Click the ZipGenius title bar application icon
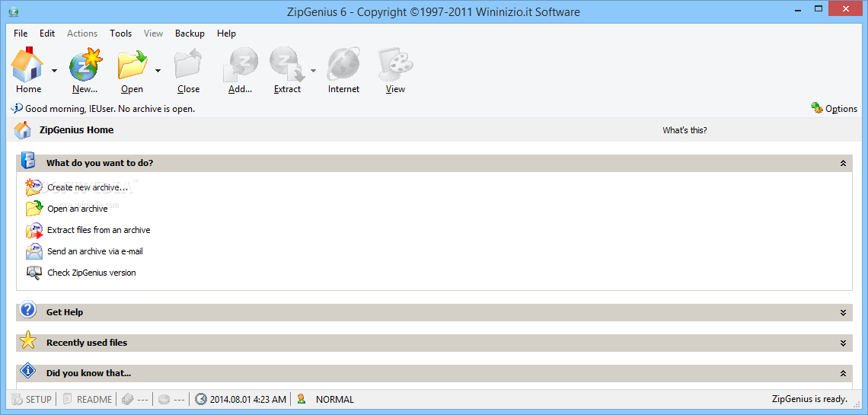The image size is (868, 415). click(x=14, y=11)
